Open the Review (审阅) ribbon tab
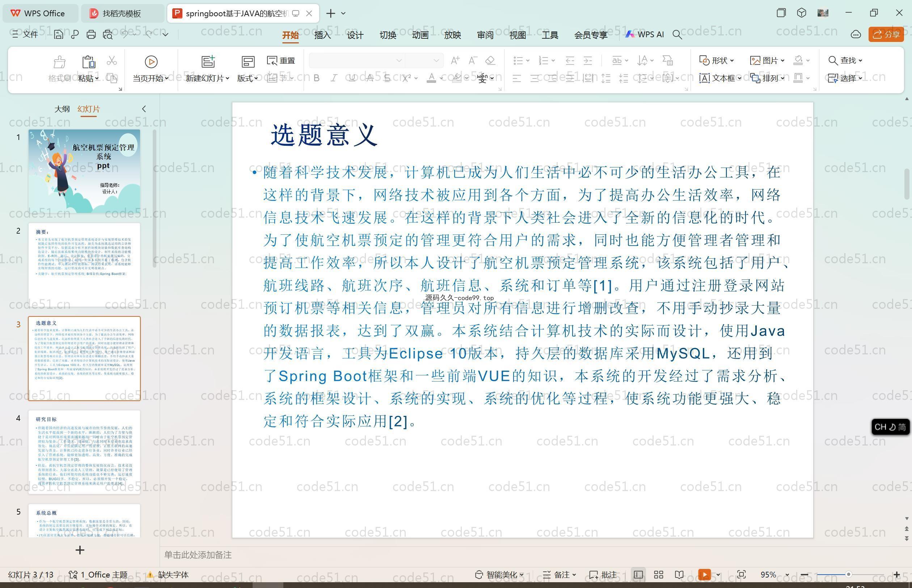Screen dimensions: 912x588 click(x=485, y=35)
